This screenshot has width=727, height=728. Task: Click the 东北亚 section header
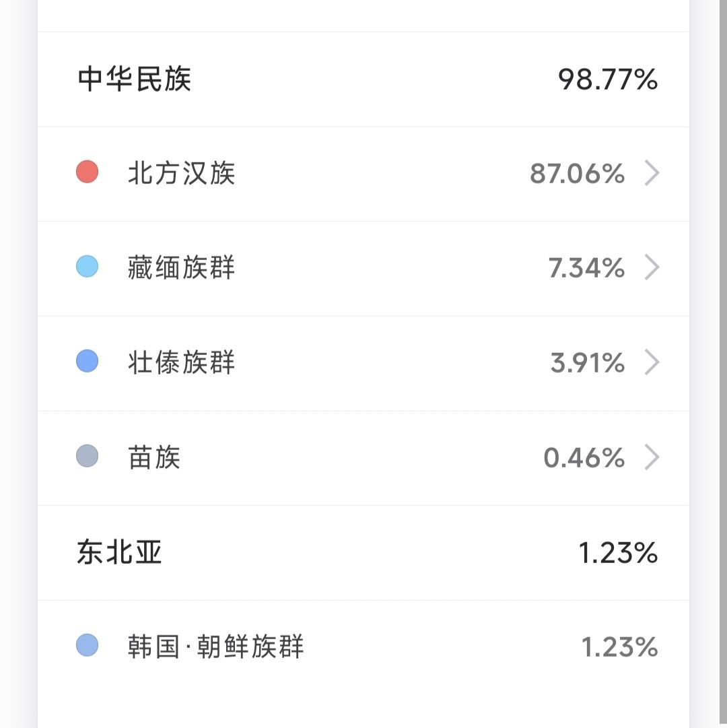119,553
